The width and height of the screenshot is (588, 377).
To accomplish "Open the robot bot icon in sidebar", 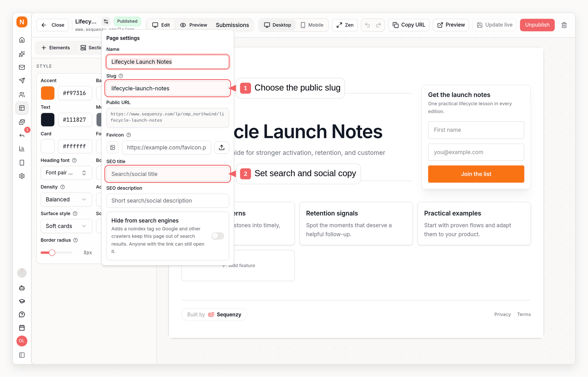I will point(22,288).
